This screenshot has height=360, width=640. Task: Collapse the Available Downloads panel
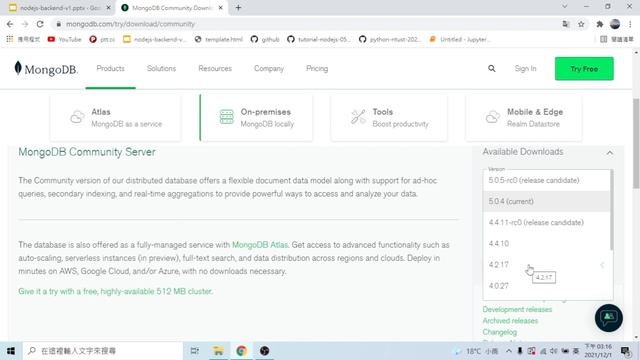[x=609, y=153]
